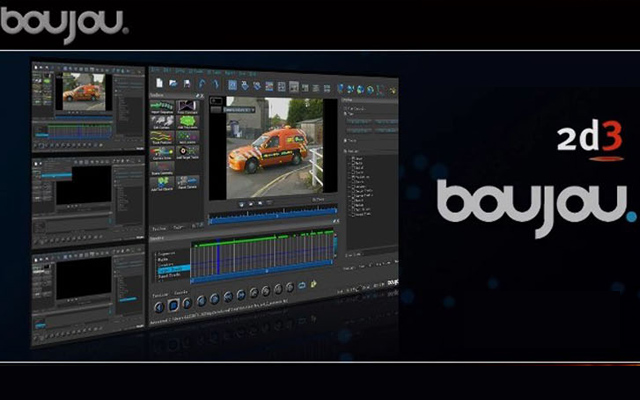Screen dimensions: 640x400
Task: Click Camera Solve in the Toolbox
Action: [x=162, y=153]
